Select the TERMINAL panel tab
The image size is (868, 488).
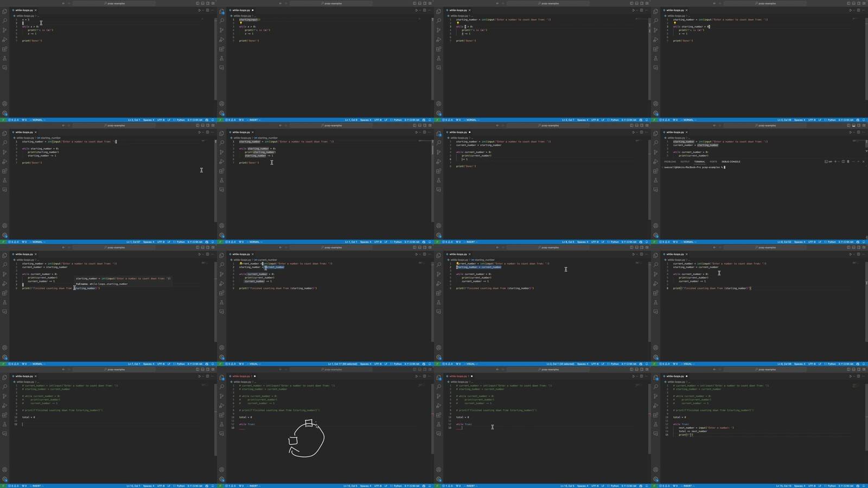700,162
